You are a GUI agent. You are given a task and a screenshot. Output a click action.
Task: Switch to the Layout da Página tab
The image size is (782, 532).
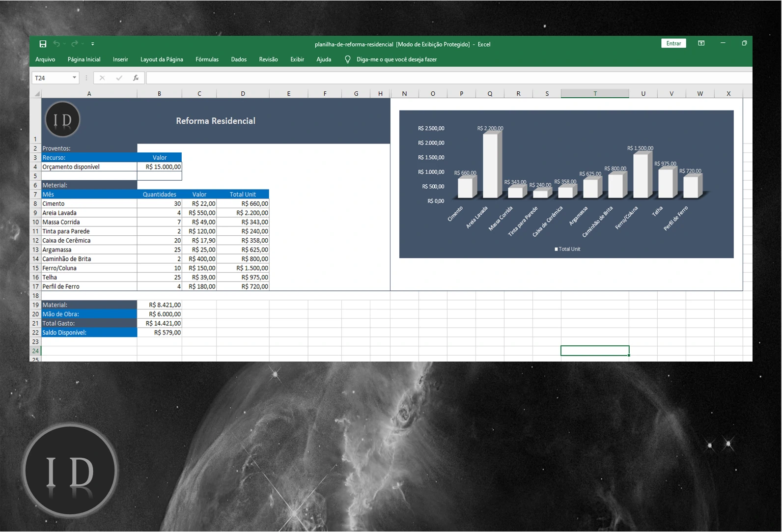coord(162,59)
